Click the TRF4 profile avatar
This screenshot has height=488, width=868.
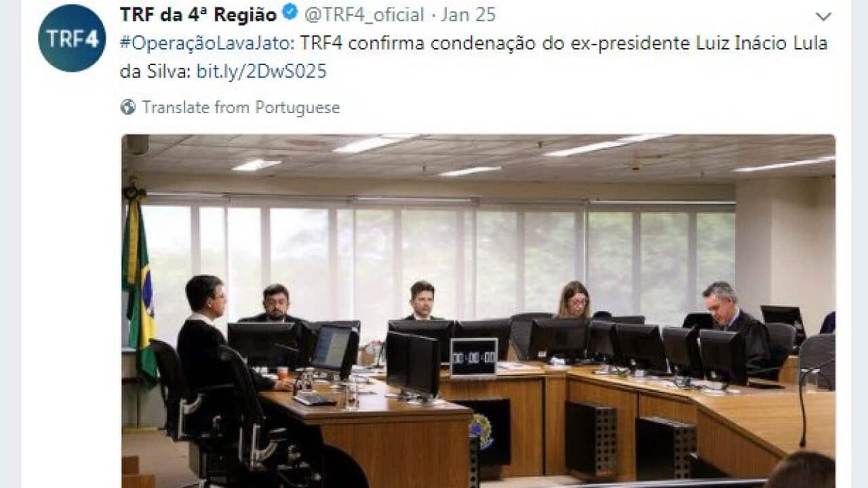pos(72,38)
